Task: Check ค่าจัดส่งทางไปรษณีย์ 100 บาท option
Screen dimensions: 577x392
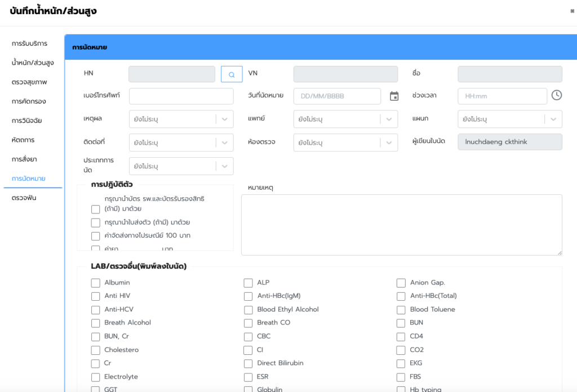Action: (96, 236)
